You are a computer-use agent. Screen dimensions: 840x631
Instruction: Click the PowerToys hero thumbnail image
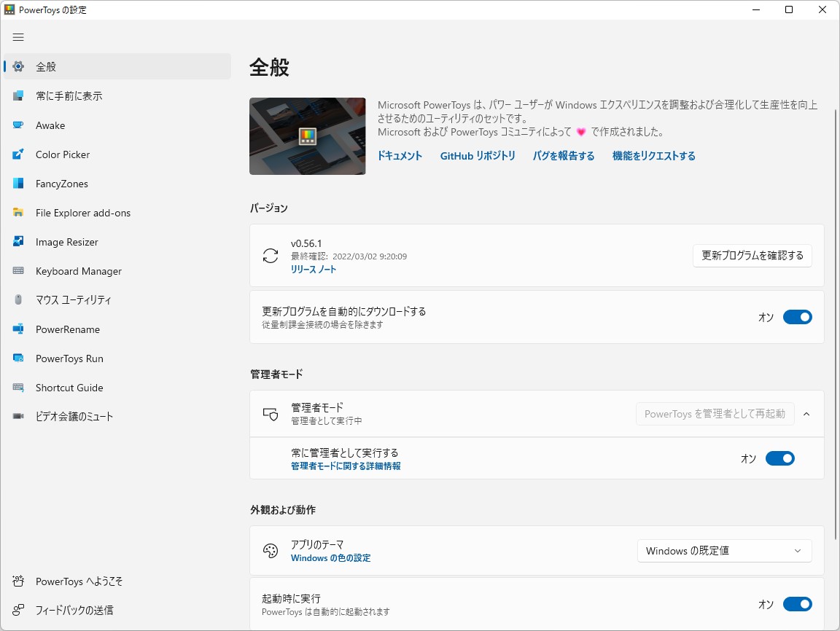coord(308,136)
